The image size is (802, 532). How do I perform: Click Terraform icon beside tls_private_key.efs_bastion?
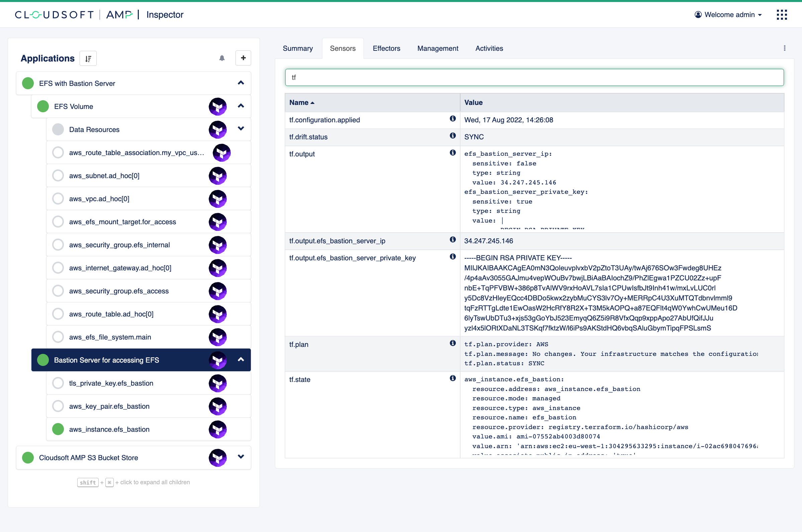coord(218,383)
